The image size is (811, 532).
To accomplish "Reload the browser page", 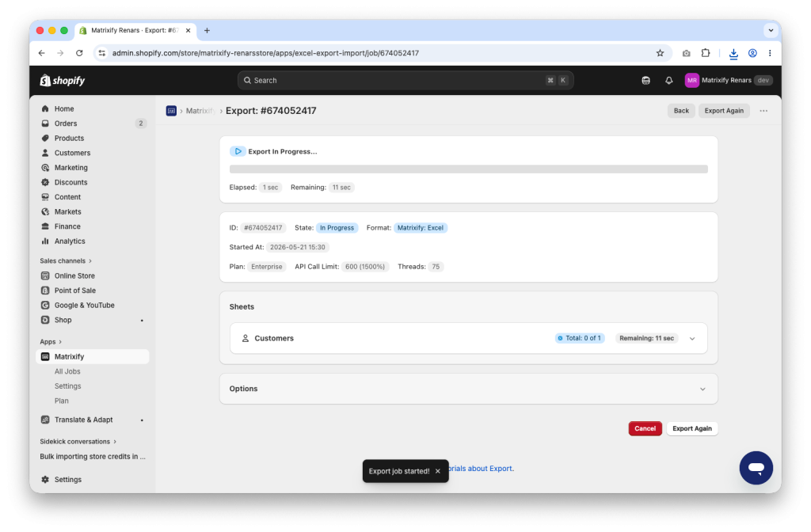I will click(79, 53).
